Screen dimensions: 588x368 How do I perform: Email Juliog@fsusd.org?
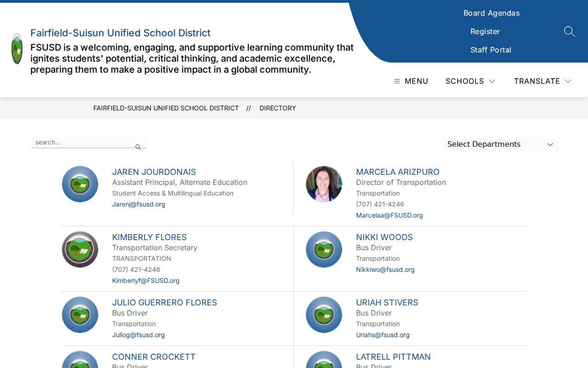point(138,335)
